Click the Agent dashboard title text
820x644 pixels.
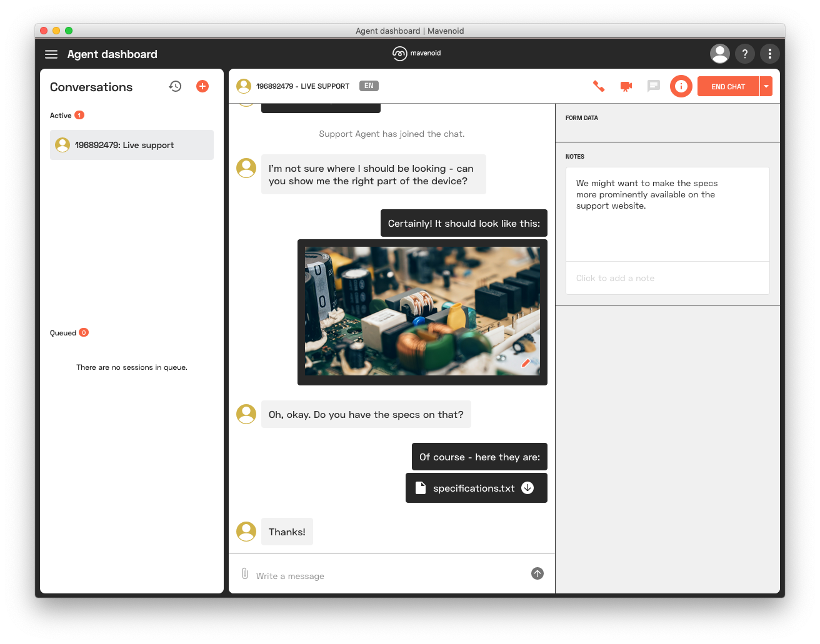(112, 54)
